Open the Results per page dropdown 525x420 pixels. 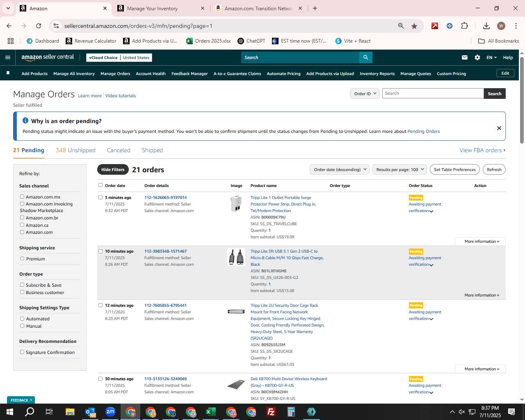click(399, 169)
